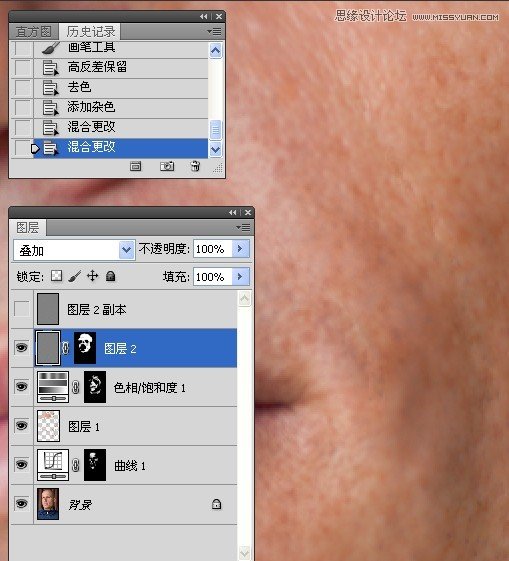Set history brush source at 高反差保留
Screen dimensions: 509x561
point(23,68)
